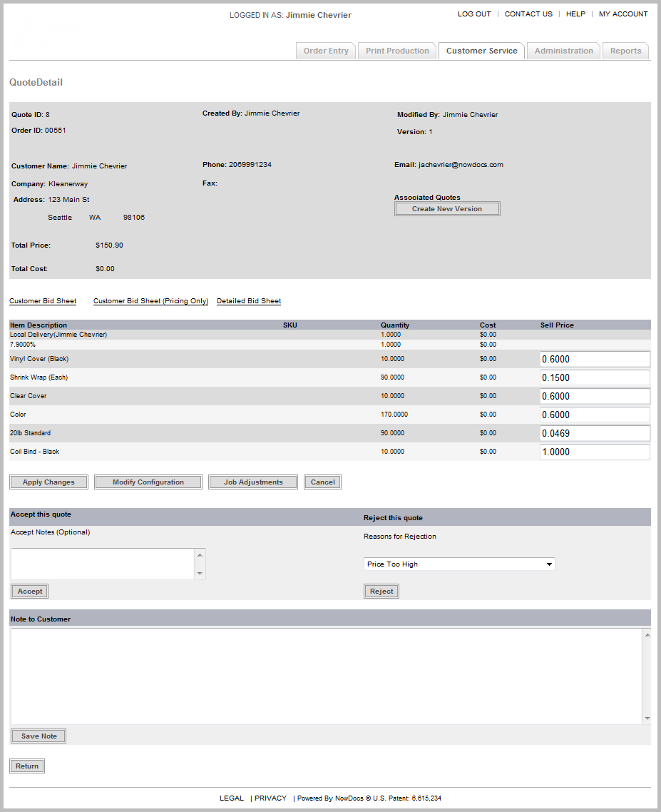Select the email jachevrier@nowdocs.com

pyautogui.click(x=461, y=165)
